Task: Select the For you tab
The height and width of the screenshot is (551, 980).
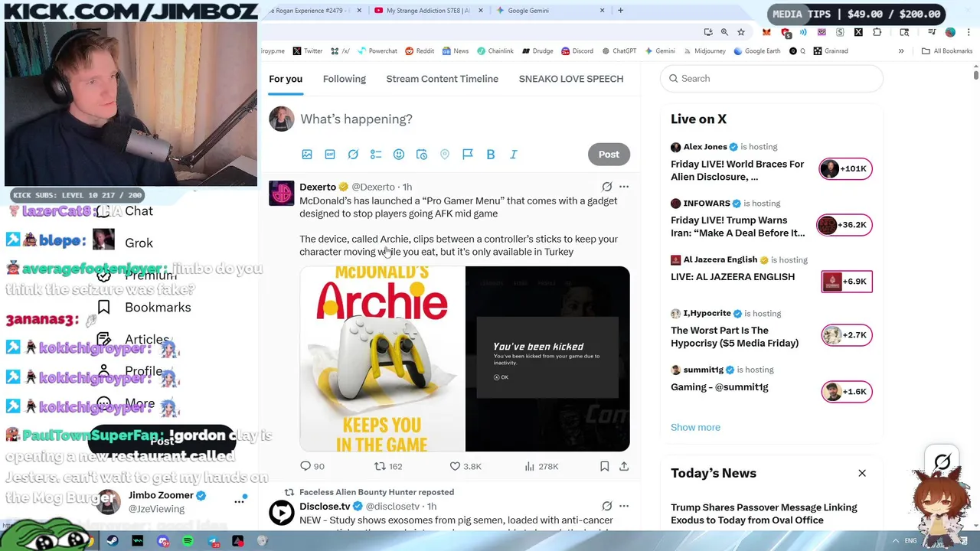Action: (286, 79)
